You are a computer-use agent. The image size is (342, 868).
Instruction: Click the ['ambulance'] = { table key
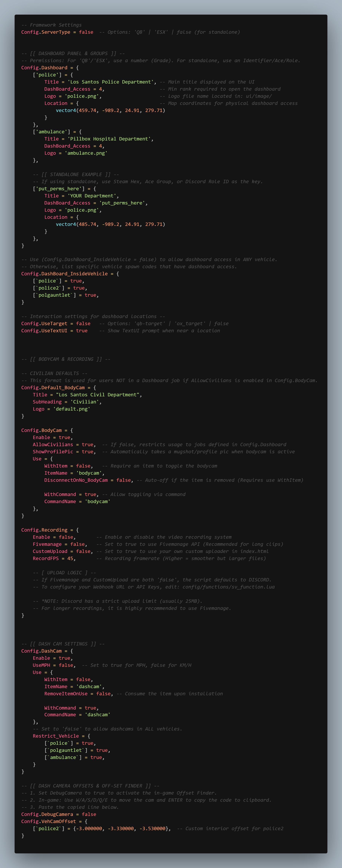[x=57, y=132]
